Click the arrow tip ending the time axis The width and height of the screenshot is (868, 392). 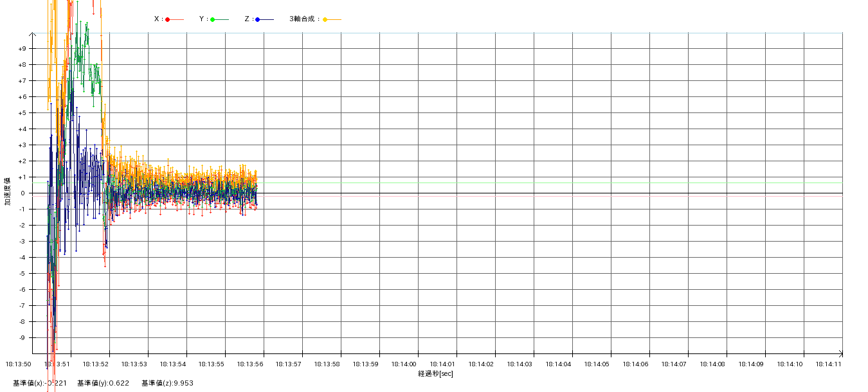pos(840,353)
